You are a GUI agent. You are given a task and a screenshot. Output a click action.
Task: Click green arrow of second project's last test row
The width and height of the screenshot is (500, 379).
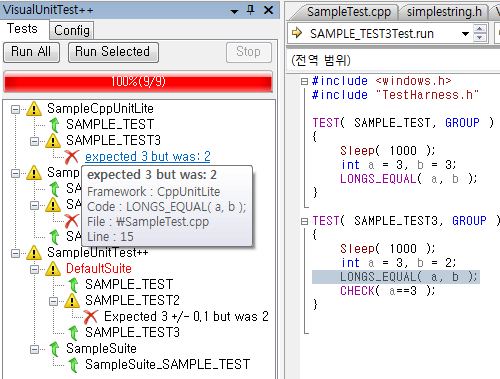click(x=54, y=237)
